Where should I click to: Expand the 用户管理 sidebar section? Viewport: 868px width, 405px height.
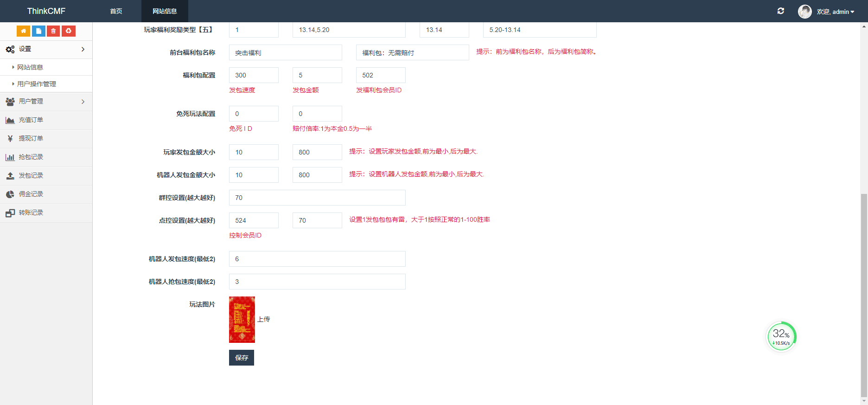click(x=46, y=102)
